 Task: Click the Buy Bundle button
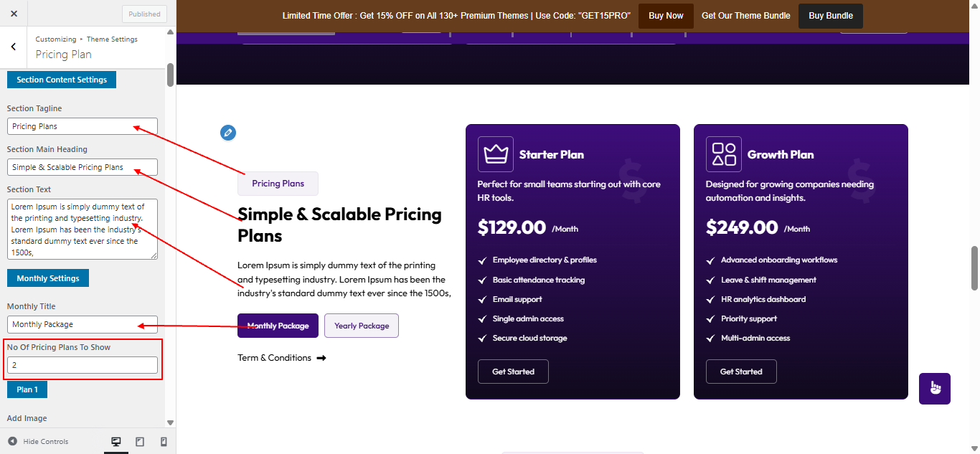click(x=830, y=16)
